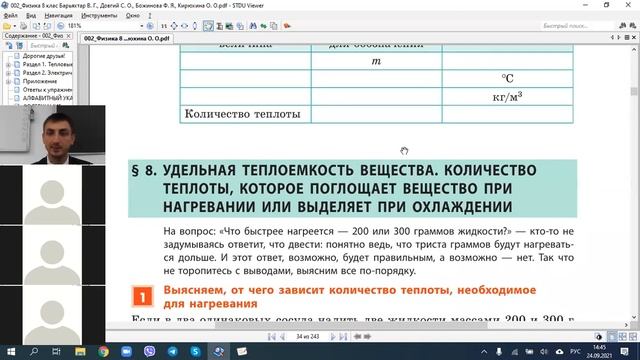Open the Инструменты menu
Viewport: 640px width, 360px height.
pyautogui.click(x=99, y=16)
